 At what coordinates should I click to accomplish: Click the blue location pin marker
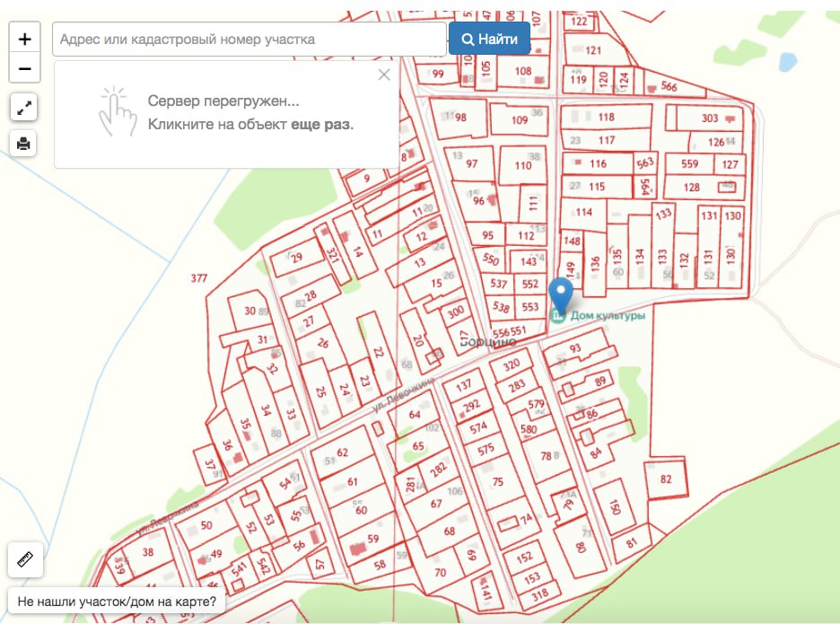tap(561, 294)
